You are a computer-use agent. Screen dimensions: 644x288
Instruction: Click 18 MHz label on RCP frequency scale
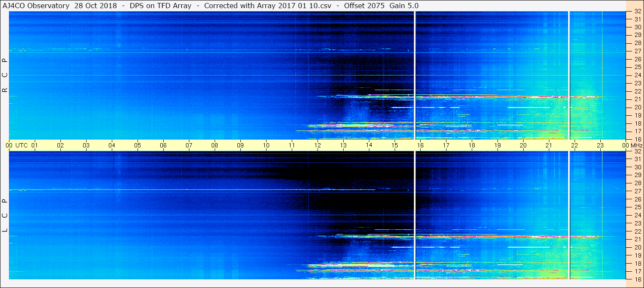[x=637, y=123]
